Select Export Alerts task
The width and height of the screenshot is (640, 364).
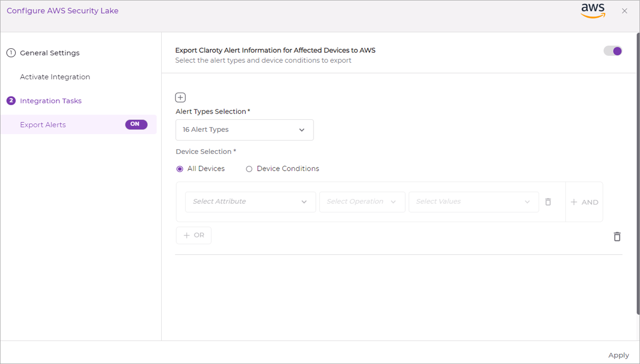pos(78,125)
